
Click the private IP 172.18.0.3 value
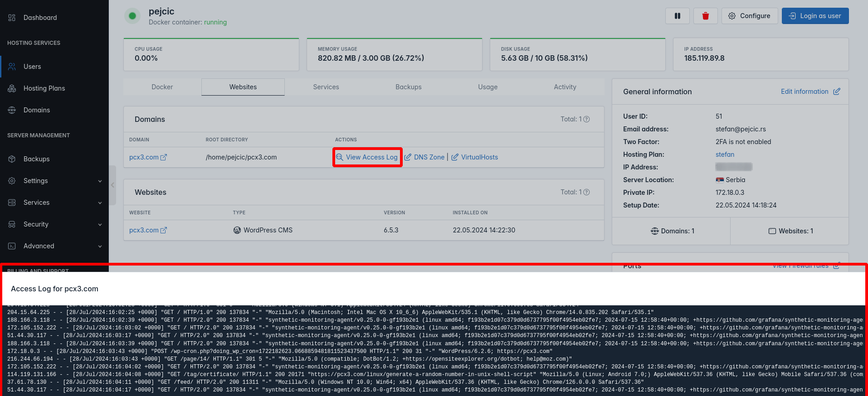pyautogui.click(x=730, y=193)
